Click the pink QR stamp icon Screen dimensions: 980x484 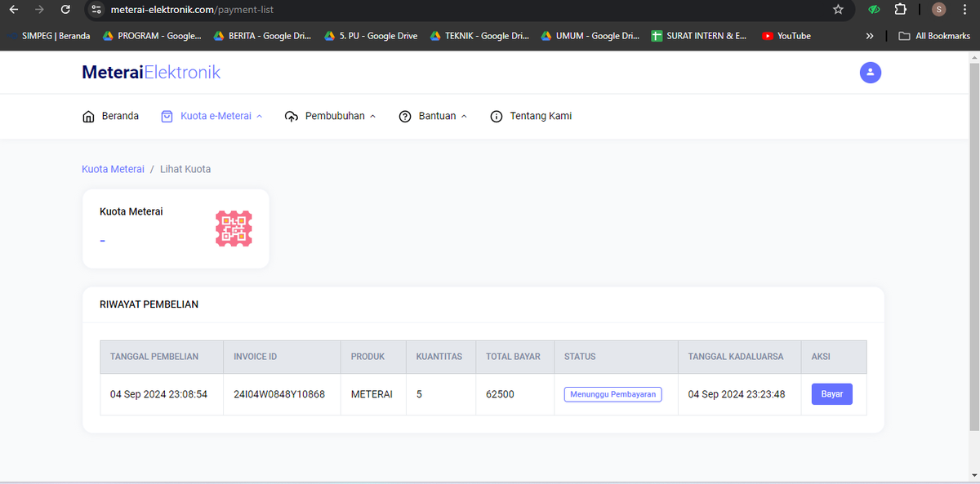[x=234, y=229]
